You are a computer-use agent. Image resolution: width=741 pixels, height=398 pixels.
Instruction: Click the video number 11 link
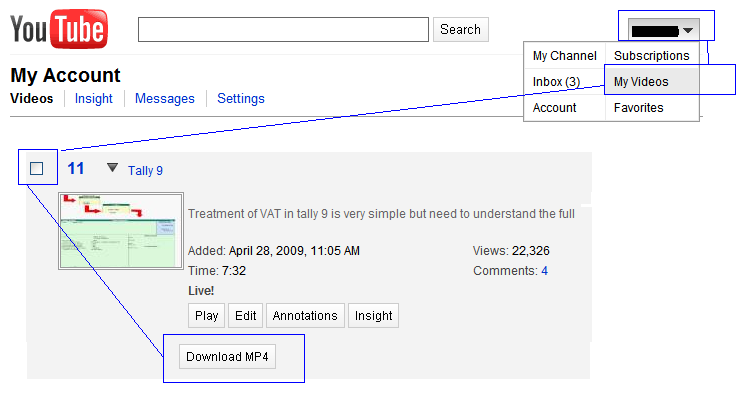76,168
